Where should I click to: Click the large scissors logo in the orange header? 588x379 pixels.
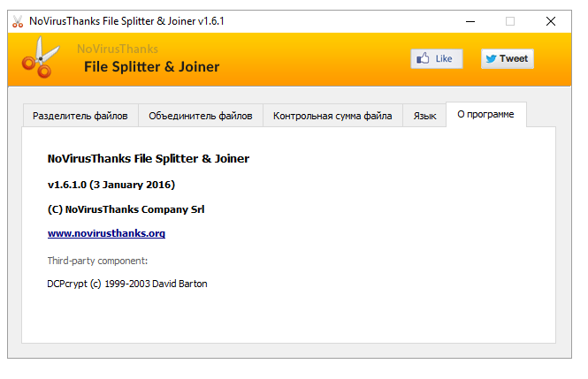point(38,60)
